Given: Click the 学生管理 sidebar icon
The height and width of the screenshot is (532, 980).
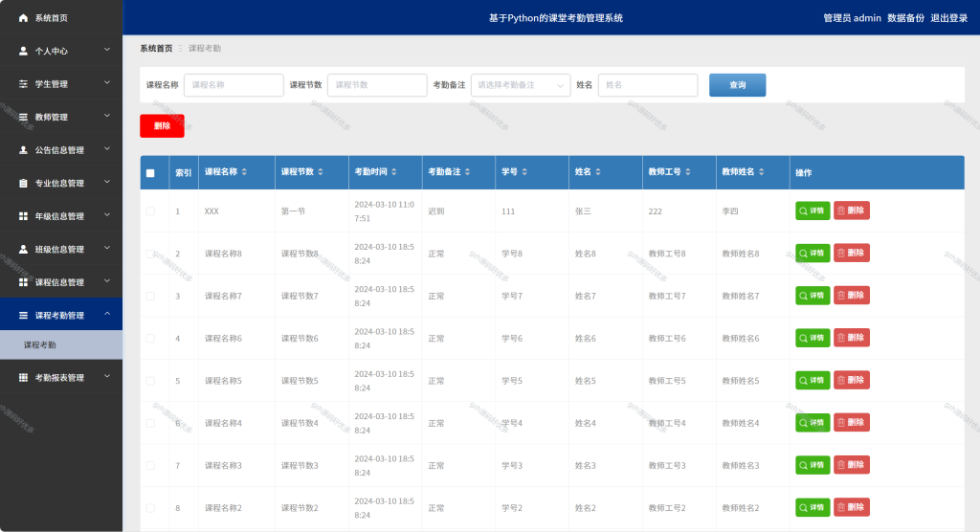Looking at the screenshot, I should [23, 84].
